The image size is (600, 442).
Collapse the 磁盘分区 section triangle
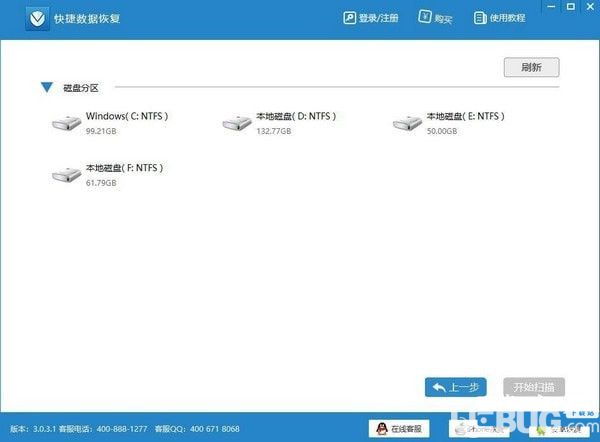(47, 87)
